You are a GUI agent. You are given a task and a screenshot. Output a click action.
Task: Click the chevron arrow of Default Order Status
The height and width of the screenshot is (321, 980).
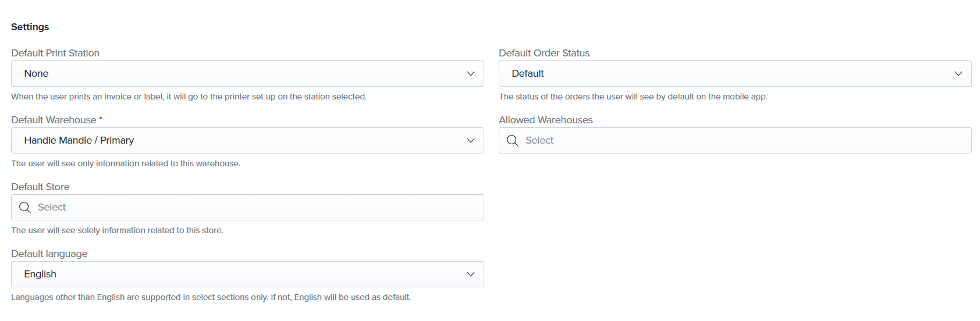pyautogui.click(x=958, y=74)
